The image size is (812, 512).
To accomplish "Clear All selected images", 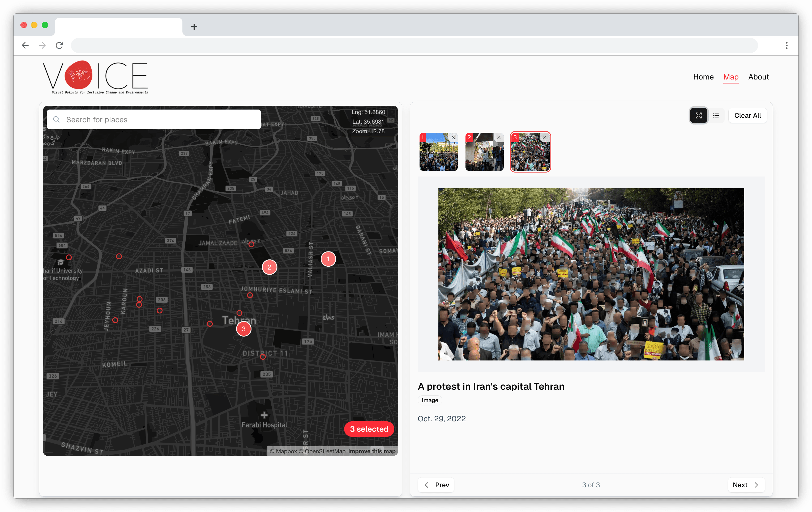I will point(747,115).
